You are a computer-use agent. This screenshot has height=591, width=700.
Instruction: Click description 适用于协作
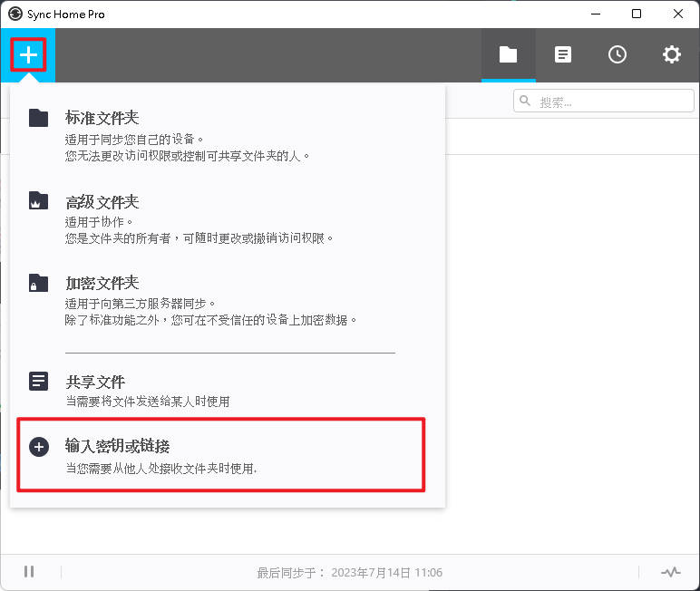click(x=99, y=222)
